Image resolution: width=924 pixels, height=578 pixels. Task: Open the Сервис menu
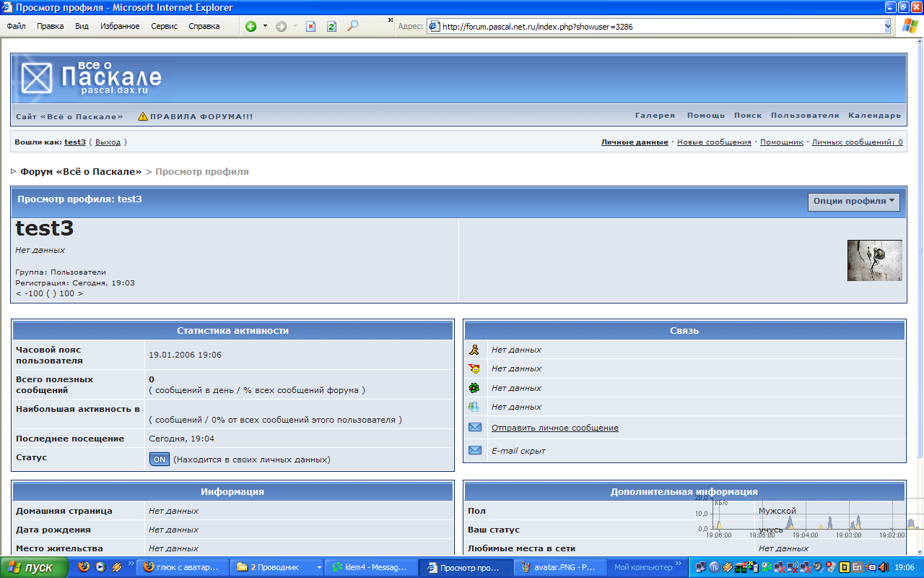coord(164,26)
